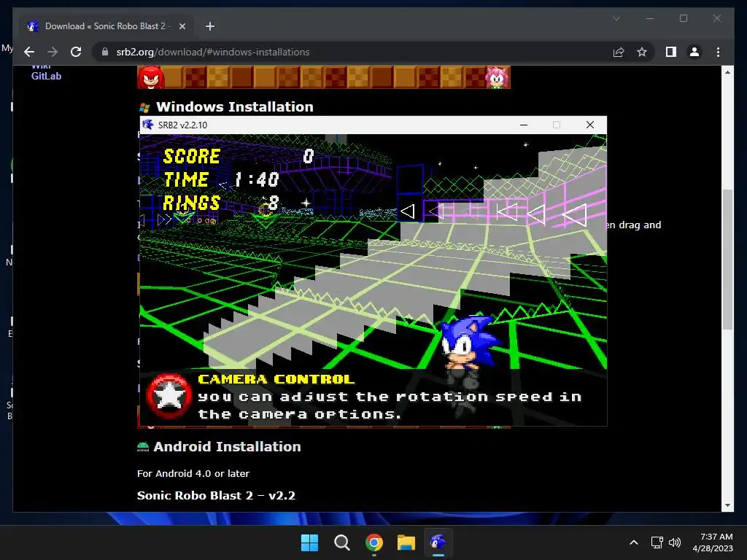Close the Download Sonic Robo Blast 2 tab
This screenshot has width=747, height=560.
182,26
